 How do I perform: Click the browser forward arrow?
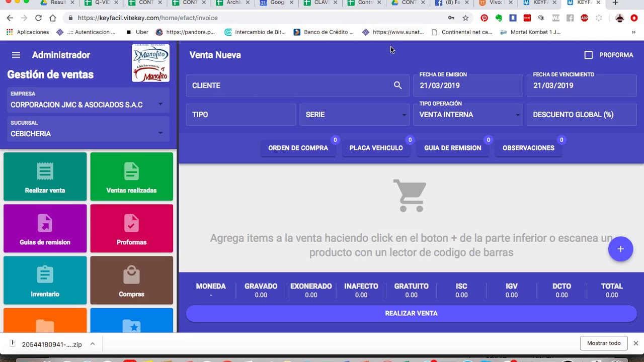(x=24, y=18)
